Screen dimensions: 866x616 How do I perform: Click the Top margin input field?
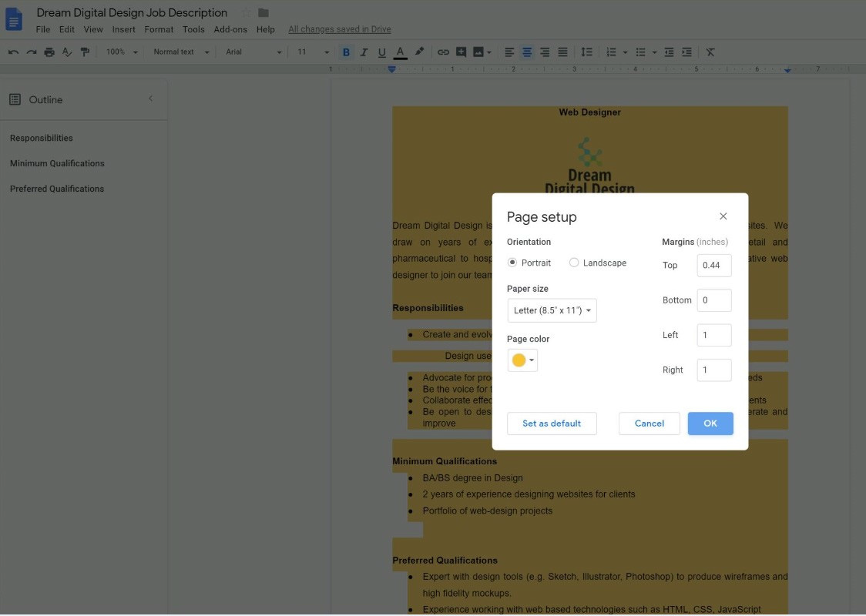point(714,266)
